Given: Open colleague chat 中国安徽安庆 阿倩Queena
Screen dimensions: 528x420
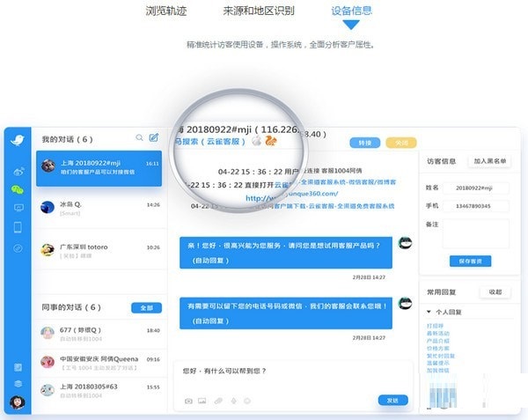Looking at the screenshot, I should click(x=100, y=363).
